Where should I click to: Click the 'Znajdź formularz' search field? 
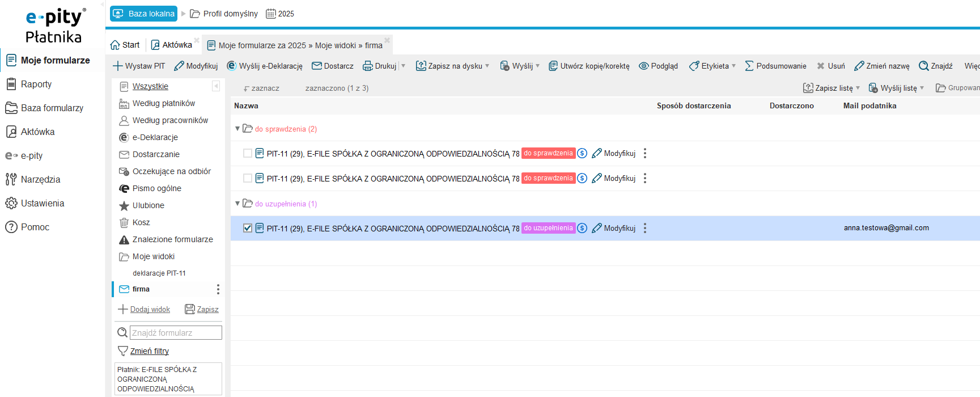pyautogui.click(x=176, y=333)
